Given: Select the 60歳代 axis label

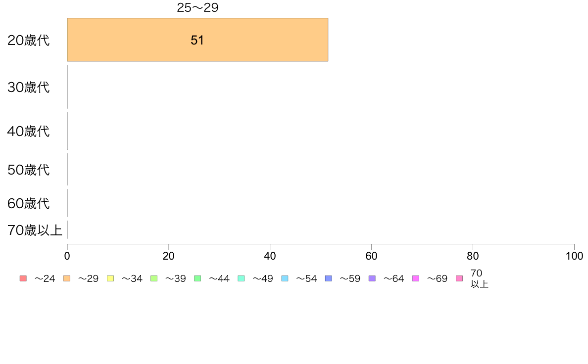Looking at the screenshot, I should 29,204.
